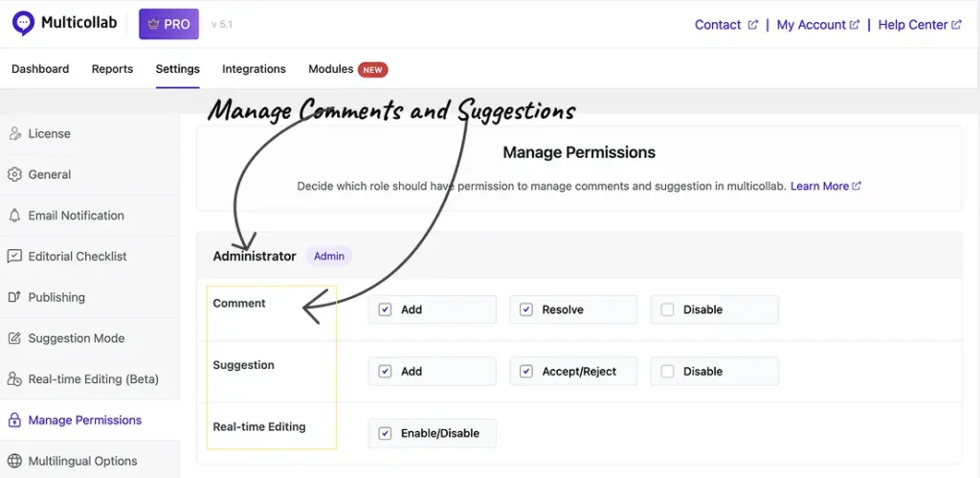The width and height of the screenshot is (980, 478).
Task: Click the Editorial Checklist icon
Action: [14, 257]
